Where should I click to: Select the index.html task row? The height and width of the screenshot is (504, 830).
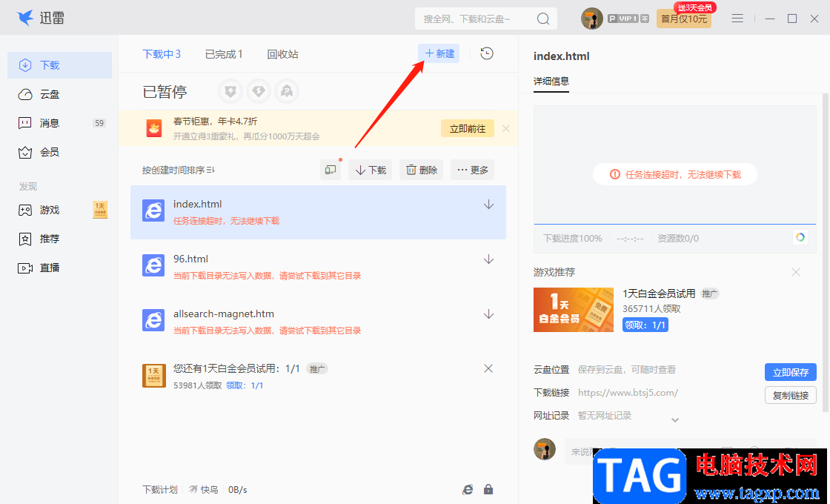(318, 212)
